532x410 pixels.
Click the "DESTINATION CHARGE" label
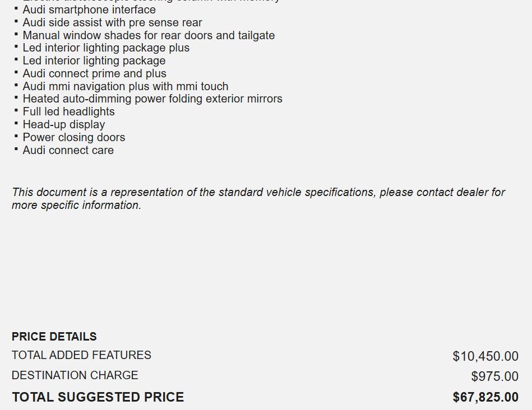pyautogui.click(x=75, y=375)
